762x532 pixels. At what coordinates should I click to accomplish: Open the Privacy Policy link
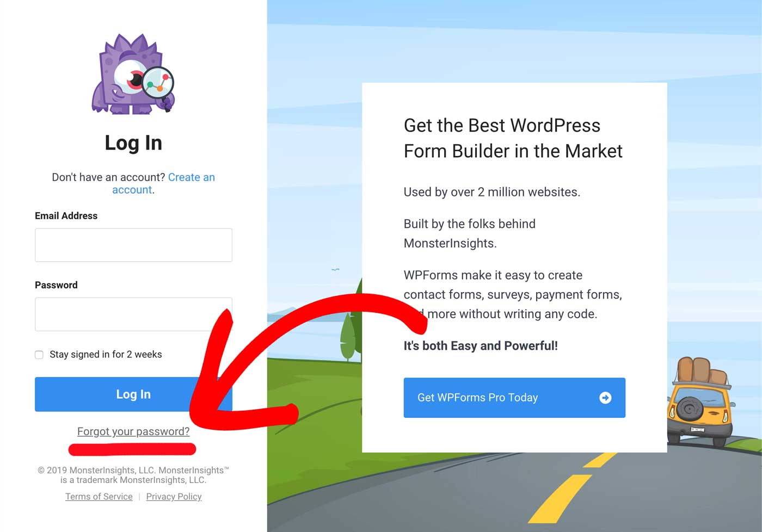[x=174, y=497]
